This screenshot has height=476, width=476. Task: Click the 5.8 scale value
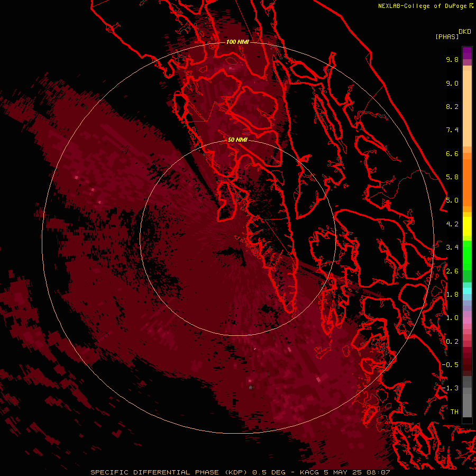point(452,177)
